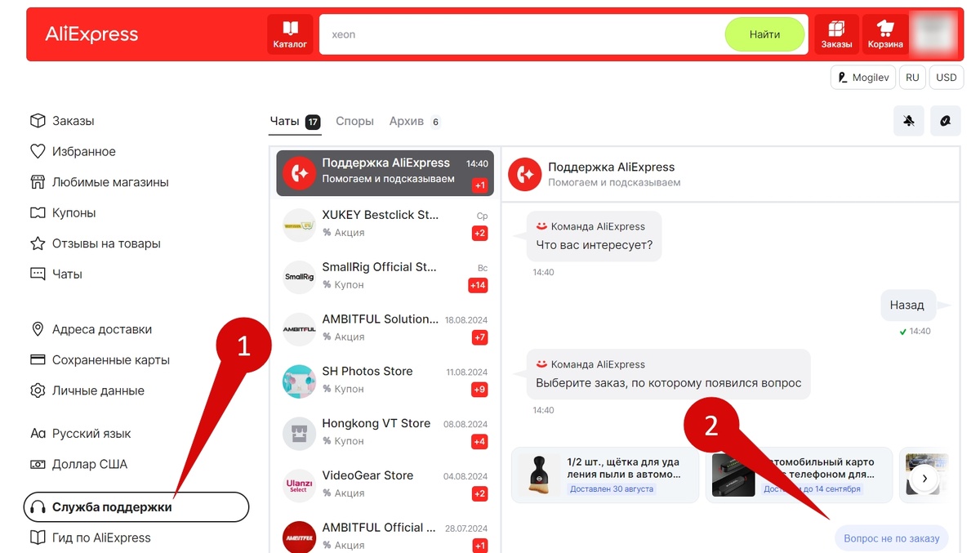Click Поддержка AliExpress avatar in chat header
The height and width of the screenshot is (553, 980).
(x=525, y=174)
